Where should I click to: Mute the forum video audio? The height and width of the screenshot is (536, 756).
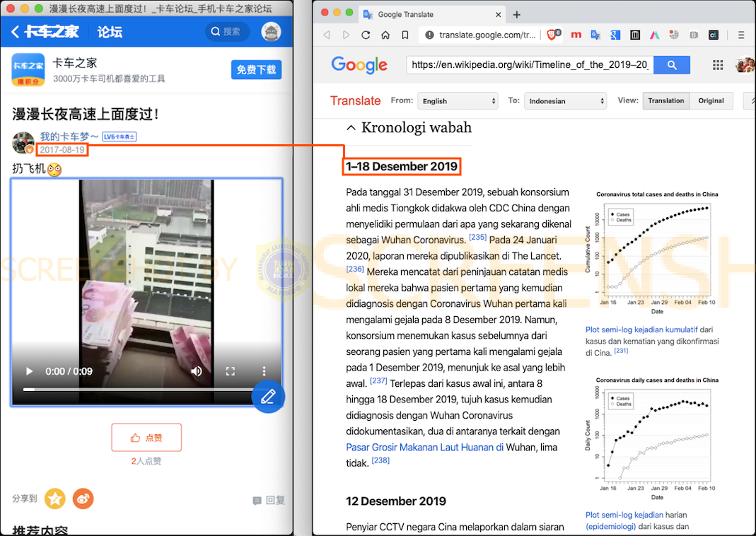click(197, 371)
